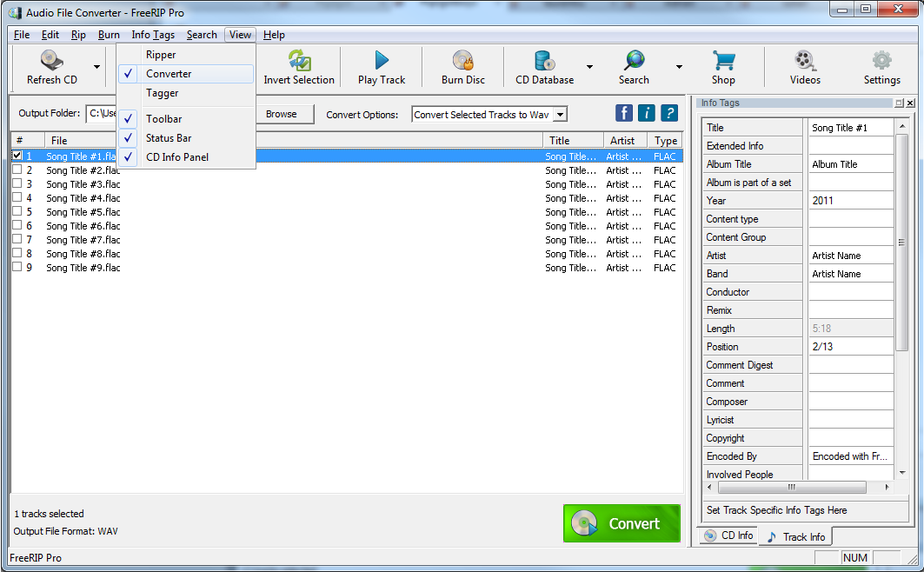The height and width of the screenshot is (572, 924).
Task: Check the box for Song Title #4.flac
Action: (17, 197)
